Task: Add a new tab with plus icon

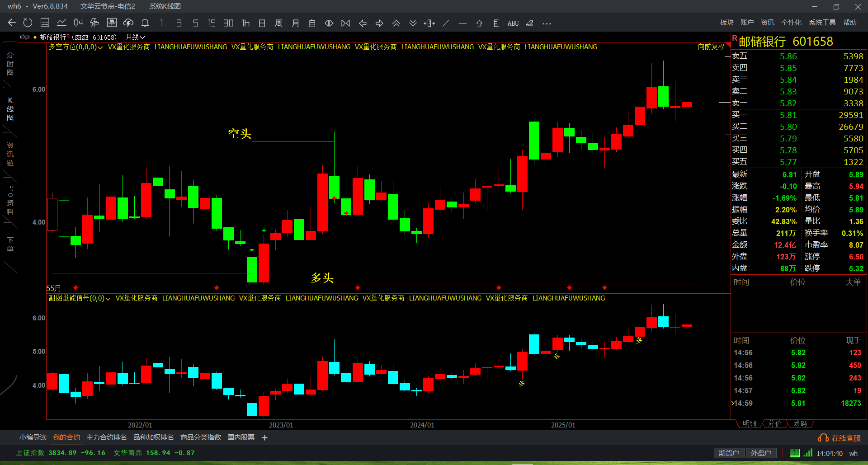Action: [265, 437]
